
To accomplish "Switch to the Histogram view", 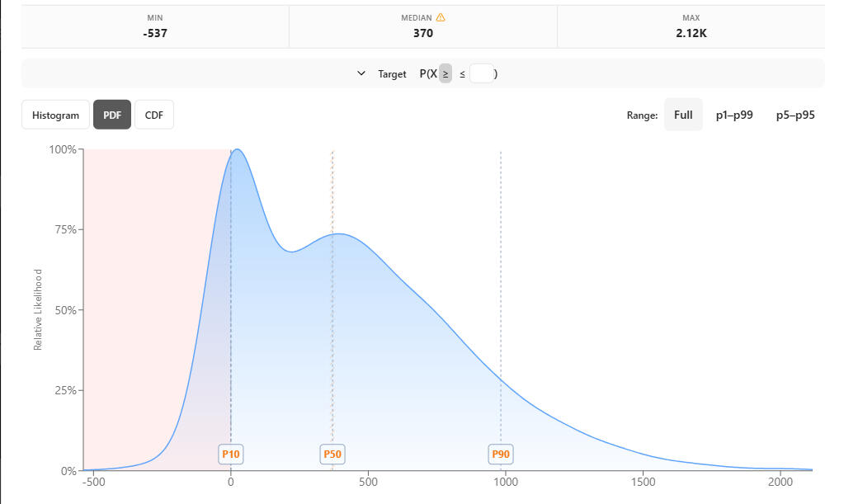I will click(55, 115).
